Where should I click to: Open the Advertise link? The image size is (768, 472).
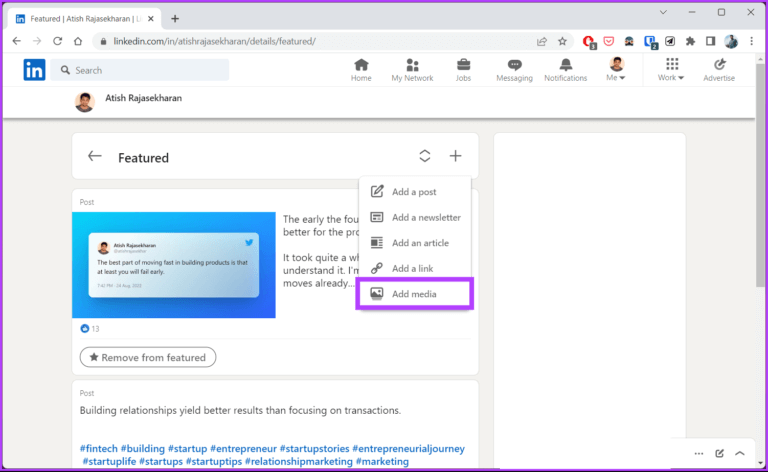719,71
